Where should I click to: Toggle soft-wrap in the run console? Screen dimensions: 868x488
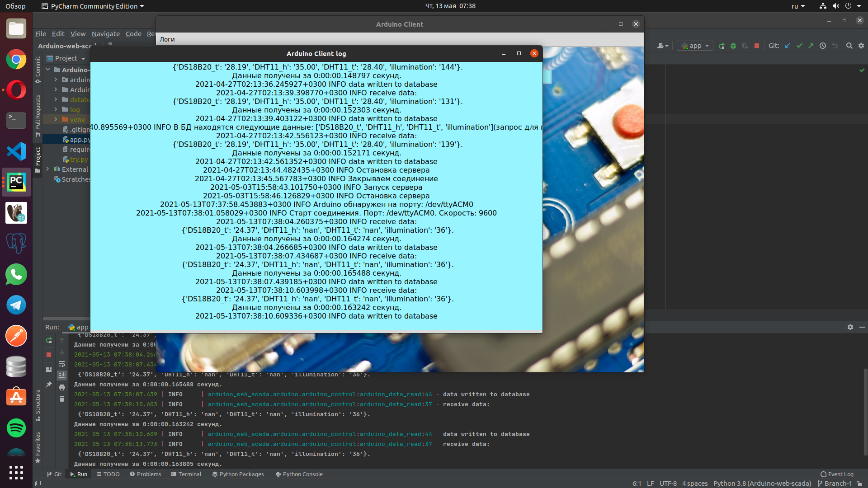click(62, 364)
